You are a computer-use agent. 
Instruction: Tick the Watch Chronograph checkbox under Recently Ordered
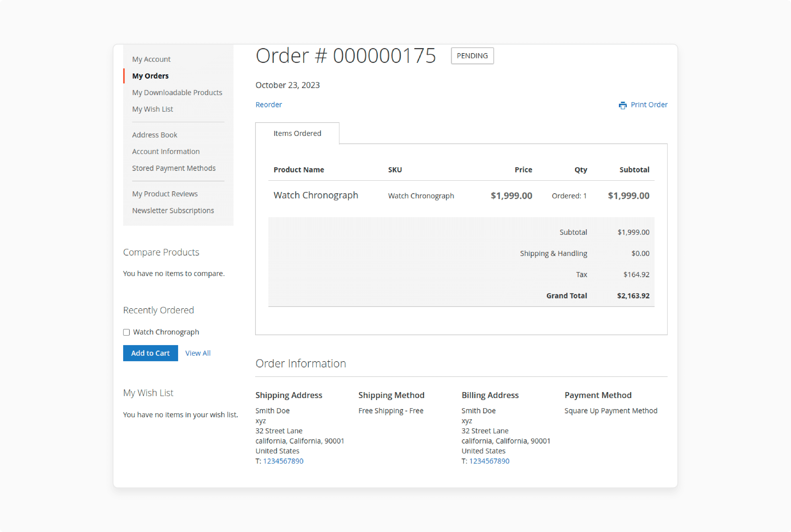point(126,332)
